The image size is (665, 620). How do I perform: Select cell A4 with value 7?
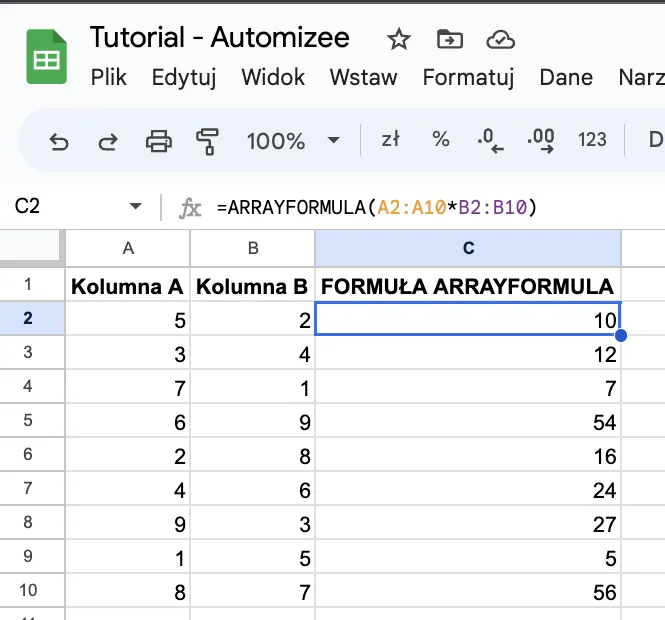128,386
